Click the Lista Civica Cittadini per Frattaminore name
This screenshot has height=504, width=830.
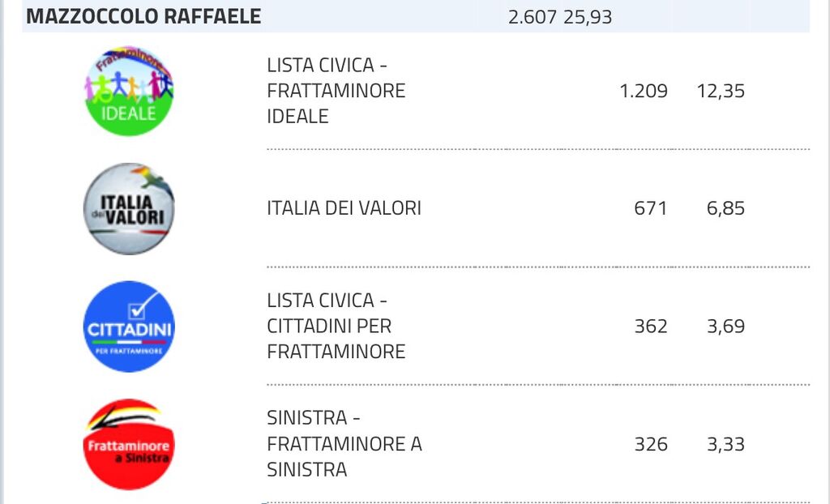point(336,327)
